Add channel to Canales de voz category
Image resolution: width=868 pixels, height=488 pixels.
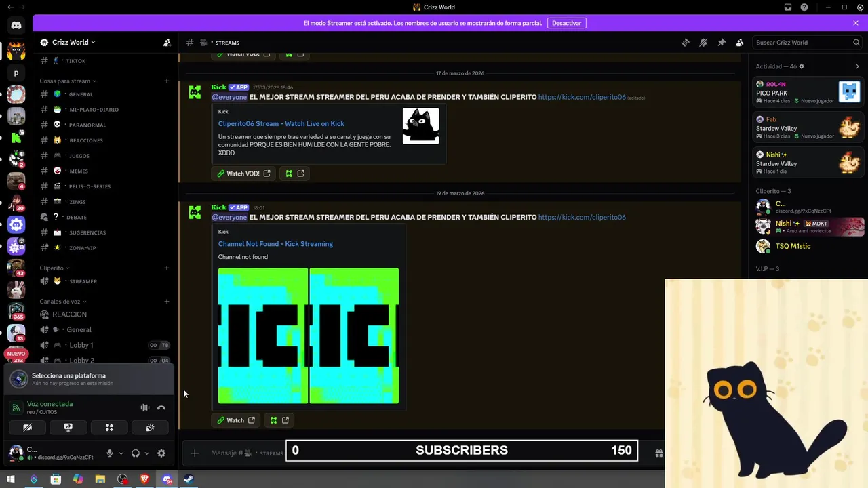(x=167, y=301)
